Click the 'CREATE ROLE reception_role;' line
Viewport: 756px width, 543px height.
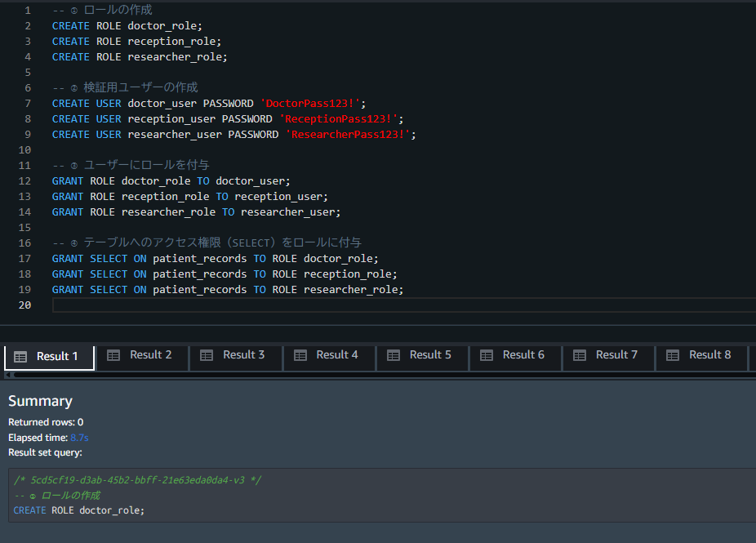click(136, 42)
